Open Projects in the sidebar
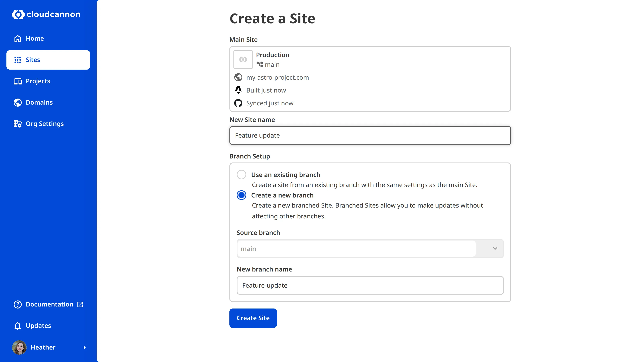Screen dimensions: 644x362 tap(48, 81)
